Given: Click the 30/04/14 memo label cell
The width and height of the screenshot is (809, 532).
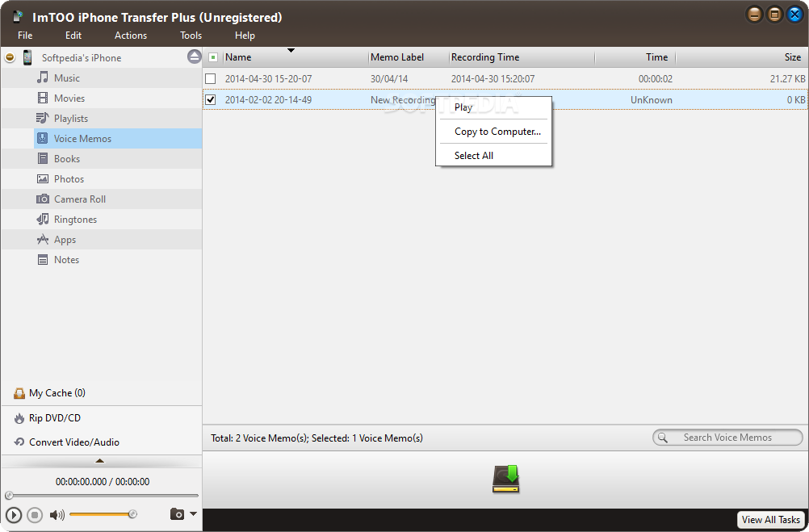Looking at the screenshot, I should (389, 79).
